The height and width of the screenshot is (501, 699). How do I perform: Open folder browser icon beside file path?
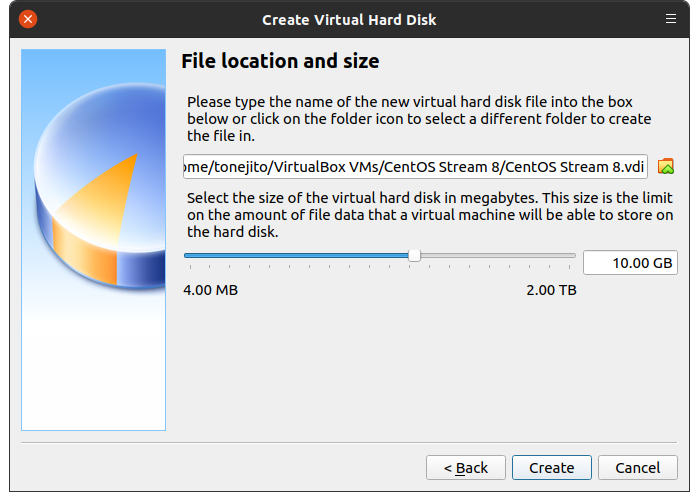click(x=666, y=166)
